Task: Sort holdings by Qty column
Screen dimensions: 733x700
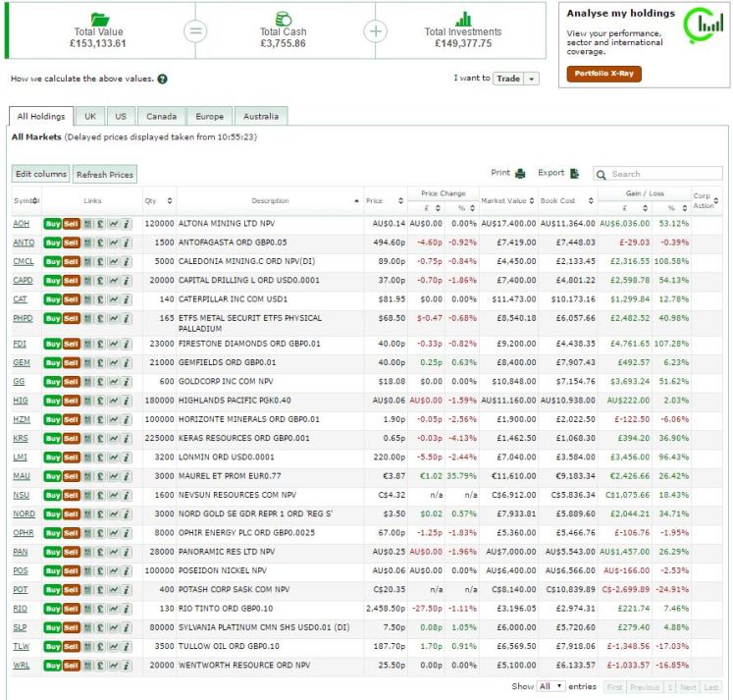Action: pyautogui.click(x=159, y=201)
